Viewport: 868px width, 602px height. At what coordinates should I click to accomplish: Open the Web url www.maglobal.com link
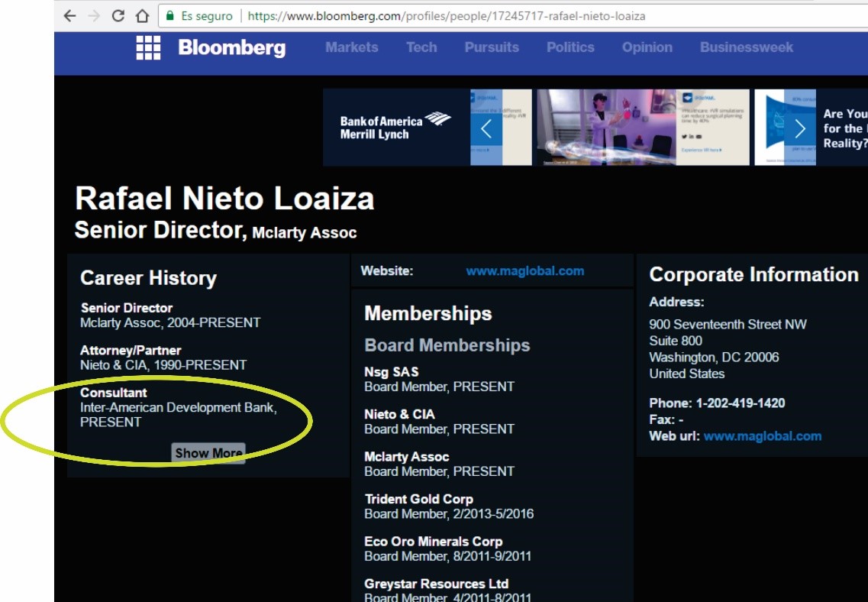click(763, 436)
